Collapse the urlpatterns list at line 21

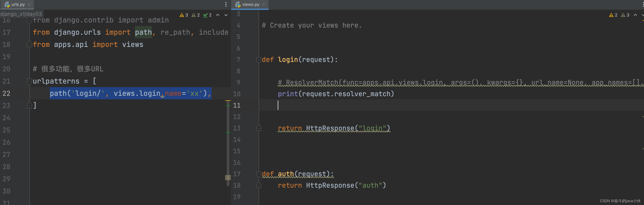tap(29, 81)
